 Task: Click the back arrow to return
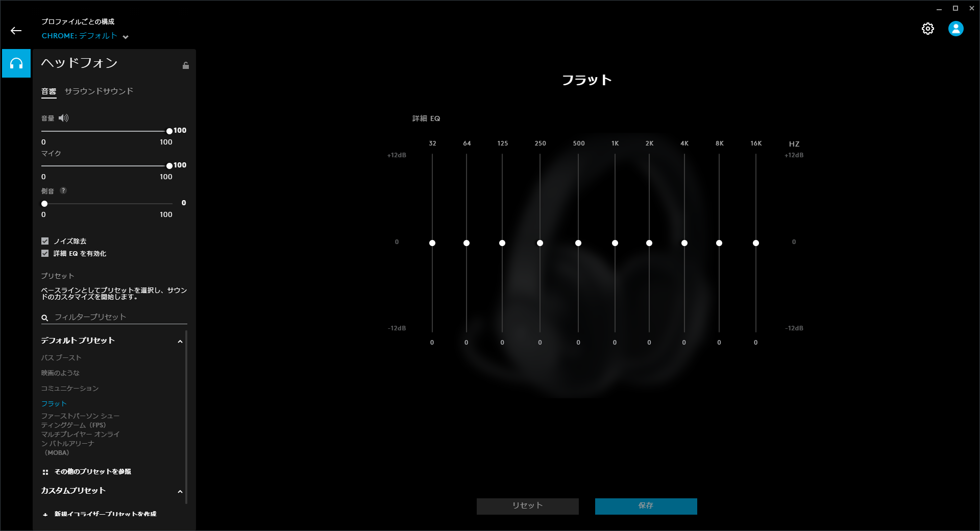click(17, 30)
